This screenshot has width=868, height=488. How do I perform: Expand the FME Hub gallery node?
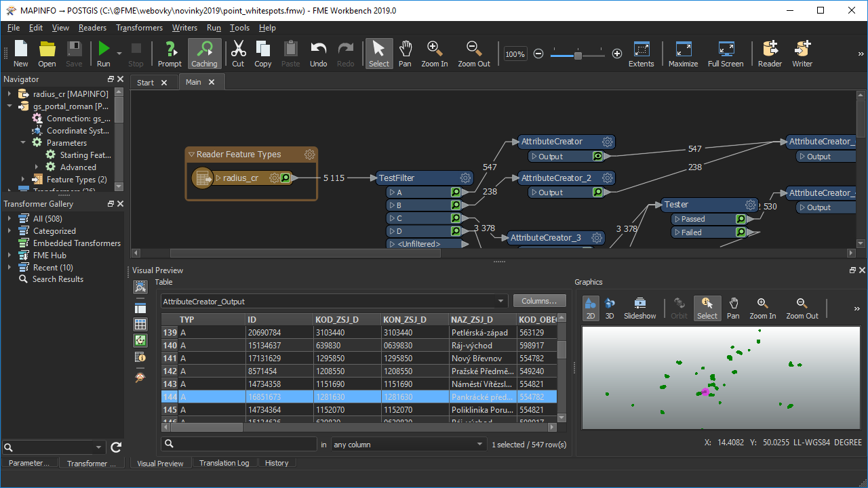pyautogui.click(x=9, y=256)
